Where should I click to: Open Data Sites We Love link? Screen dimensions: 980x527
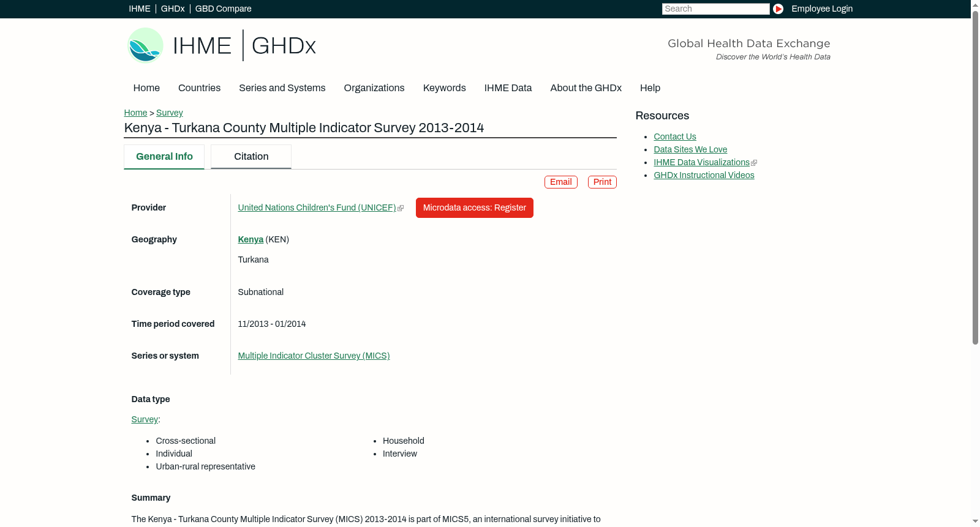pos(690,150)
